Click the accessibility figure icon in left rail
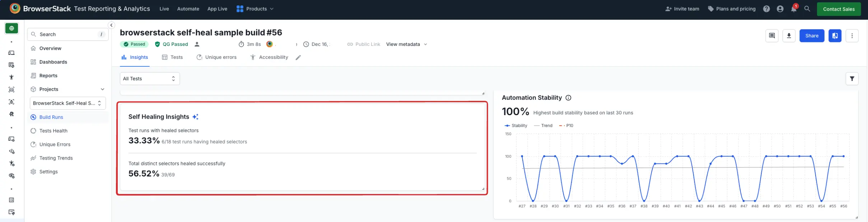868x222 pixels. [11, 77]
